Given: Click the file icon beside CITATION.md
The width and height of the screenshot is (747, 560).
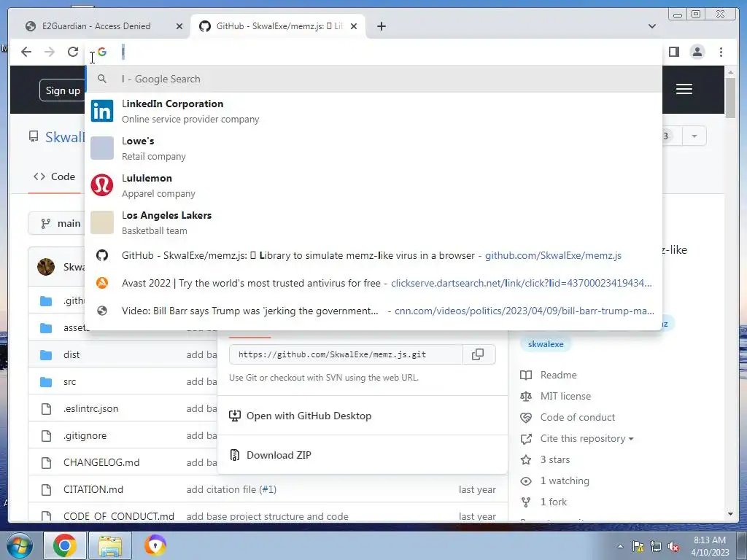Looking at the screenshot, I should [x=46, y=489].
